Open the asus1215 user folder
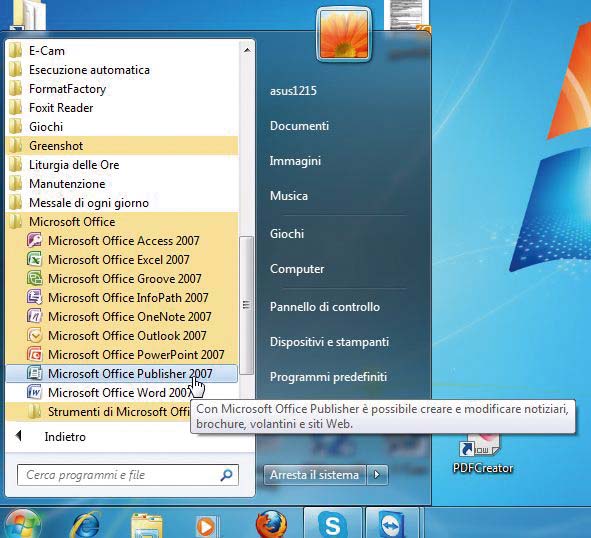The height and width of the screenshot is (538, 591). 293,91
